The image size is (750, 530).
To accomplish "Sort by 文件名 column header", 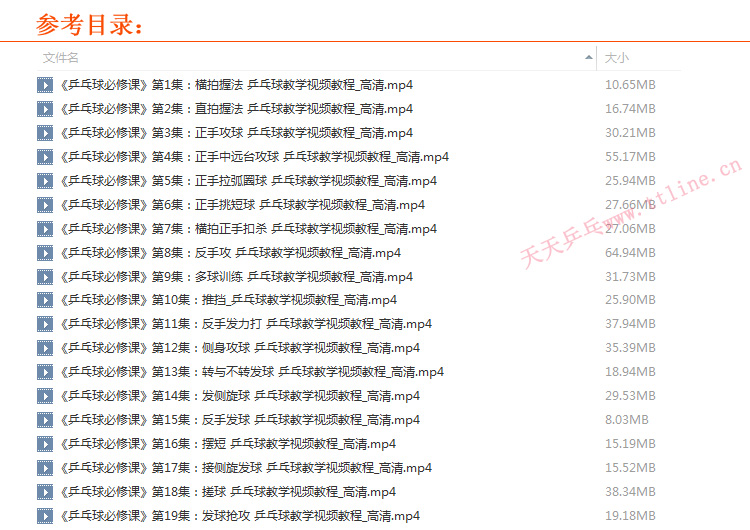I will coord(61,58).
